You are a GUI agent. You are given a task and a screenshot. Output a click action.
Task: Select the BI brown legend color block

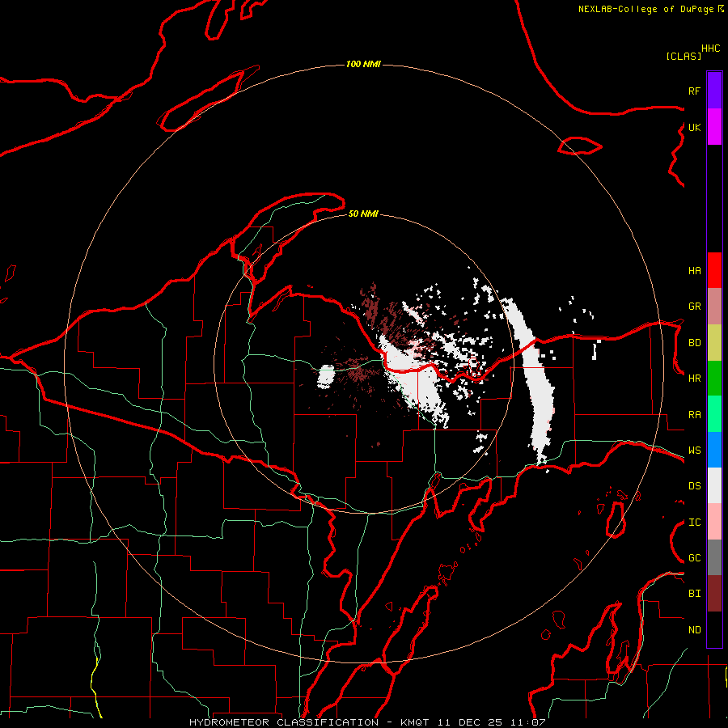[714, 594]
